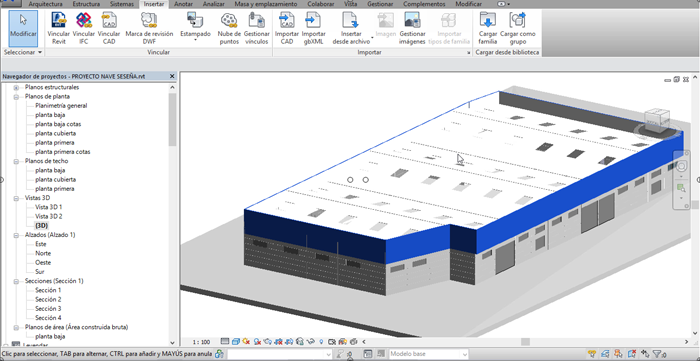Screen dimensions: 700x361
Task: Switch to the Arquitectura ribbon tab
Action: point(46,4)
